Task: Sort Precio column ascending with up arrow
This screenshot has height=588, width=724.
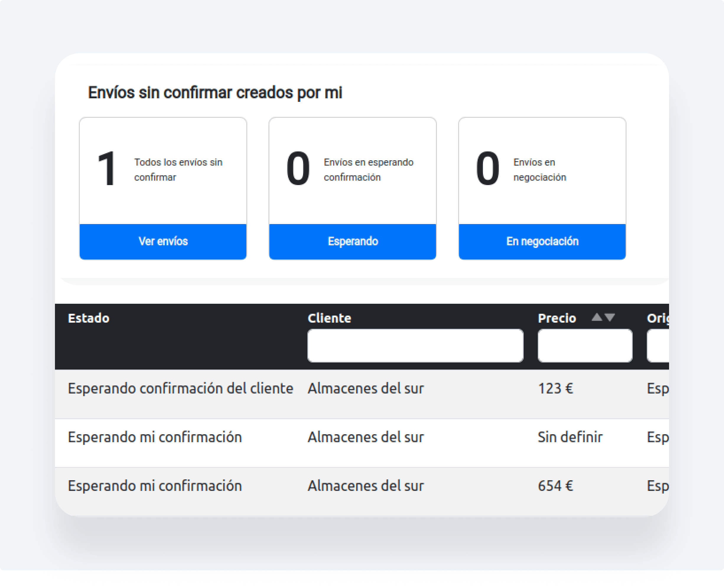Action: [597, 317]
